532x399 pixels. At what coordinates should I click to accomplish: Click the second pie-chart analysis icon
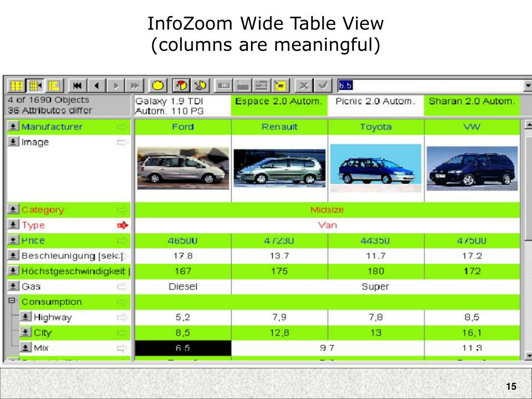point(200,85)
